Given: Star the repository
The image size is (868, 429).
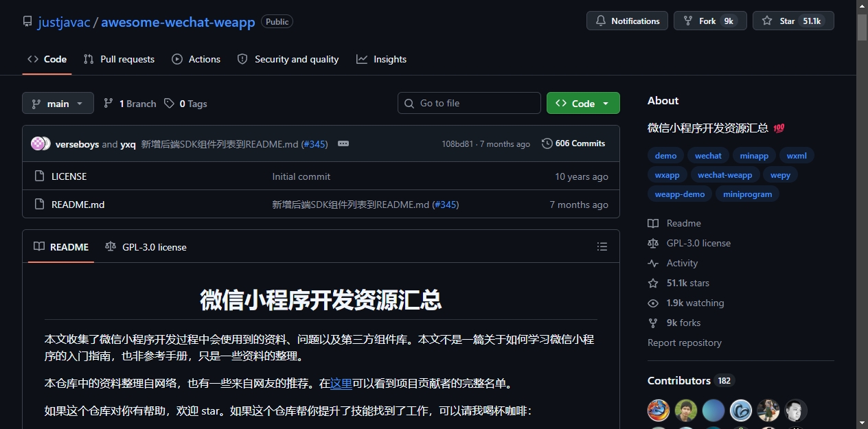Looking at the screenshot, I should 793,21.
